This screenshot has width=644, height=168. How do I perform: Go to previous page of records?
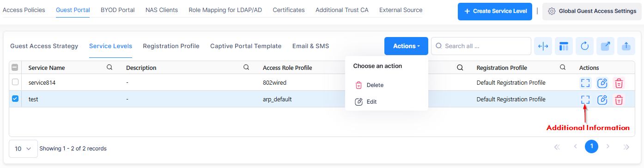click(575, 147)
